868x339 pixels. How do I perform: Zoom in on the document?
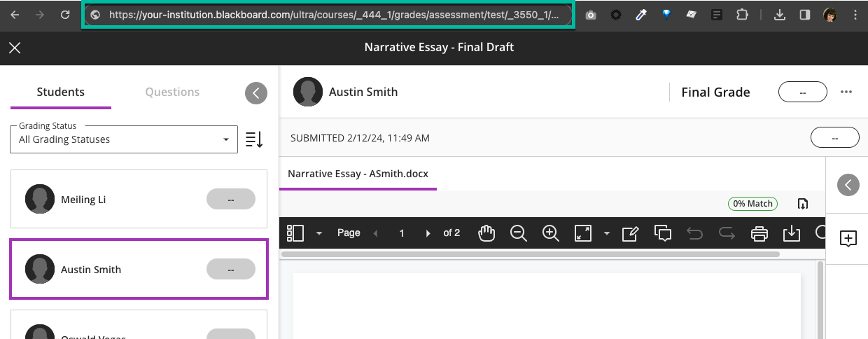click(551, 233)
